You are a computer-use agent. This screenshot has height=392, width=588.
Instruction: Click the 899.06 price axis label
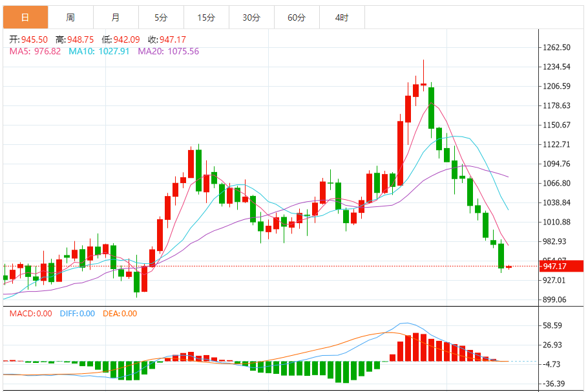pyautogui.click(x=554, y=300)
